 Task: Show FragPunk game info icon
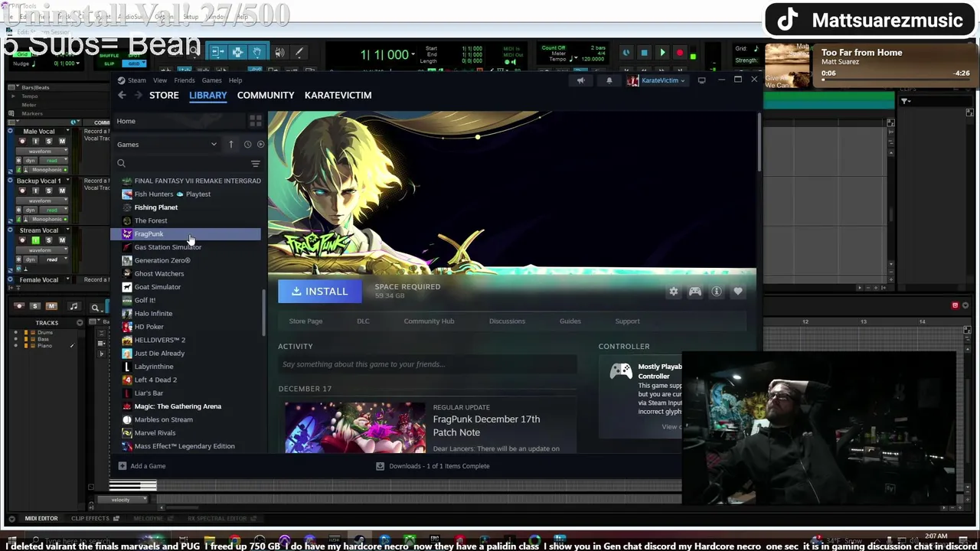click(717, 292)
